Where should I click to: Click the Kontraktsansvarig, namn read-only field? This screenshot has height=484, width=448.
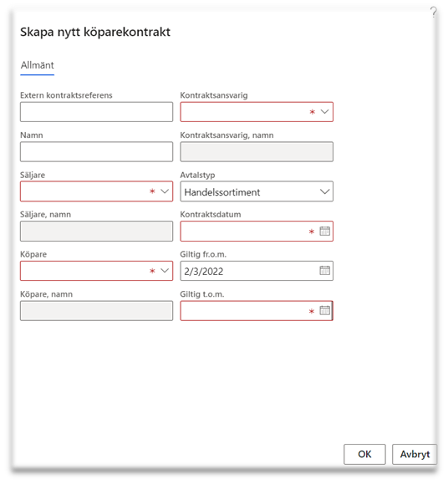point(257,151)
